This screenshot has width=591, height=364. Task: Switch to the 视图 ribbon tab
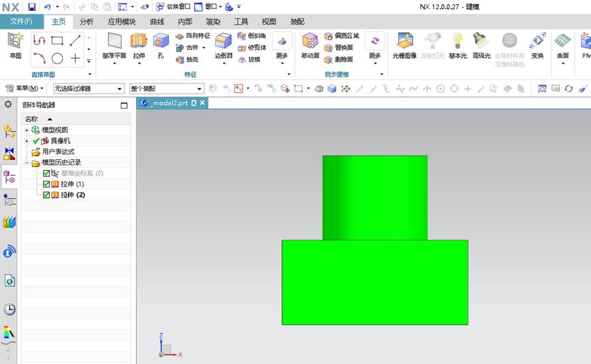pyautogui.click(x=269, y=22)
